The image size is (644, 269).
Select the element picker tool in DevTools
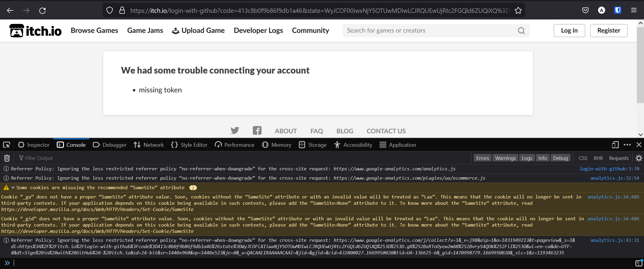click(6, 145)
